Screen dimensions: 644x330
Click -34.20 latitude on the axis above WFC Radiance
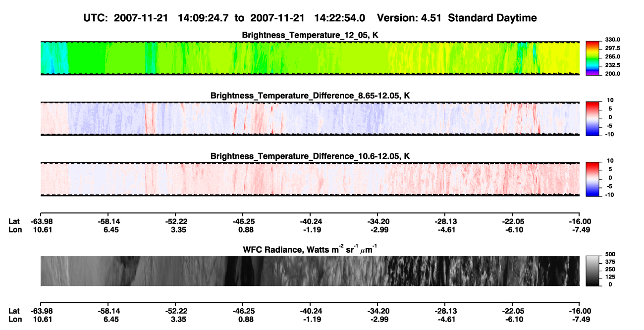tap(378, 221)
